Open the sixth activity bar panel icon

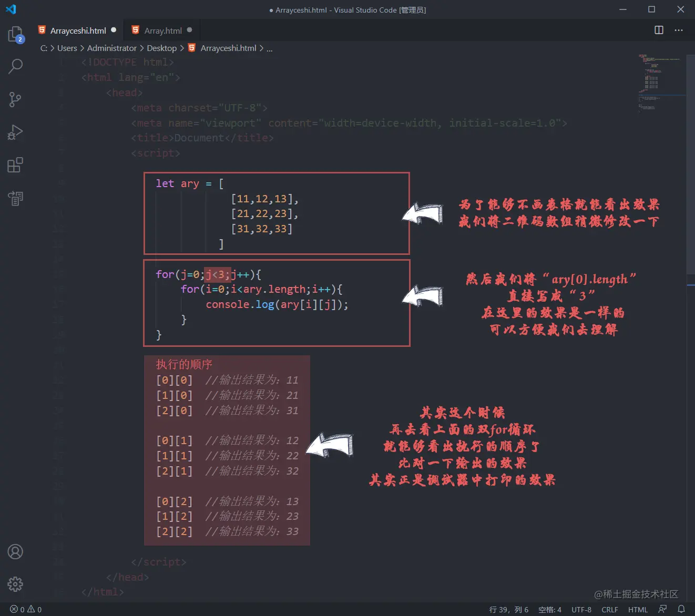(15, 198)
